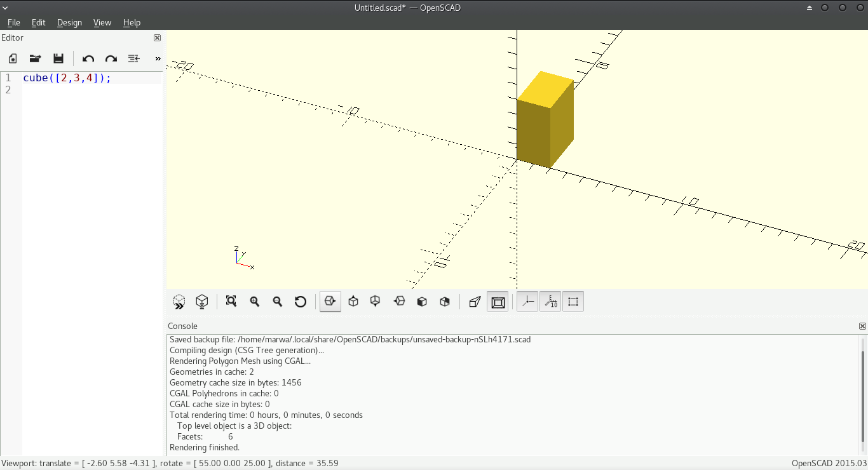Click the 'OpenSCAD 2015.03' version label
Screen dimensions: 868x470
pos(829,464)
